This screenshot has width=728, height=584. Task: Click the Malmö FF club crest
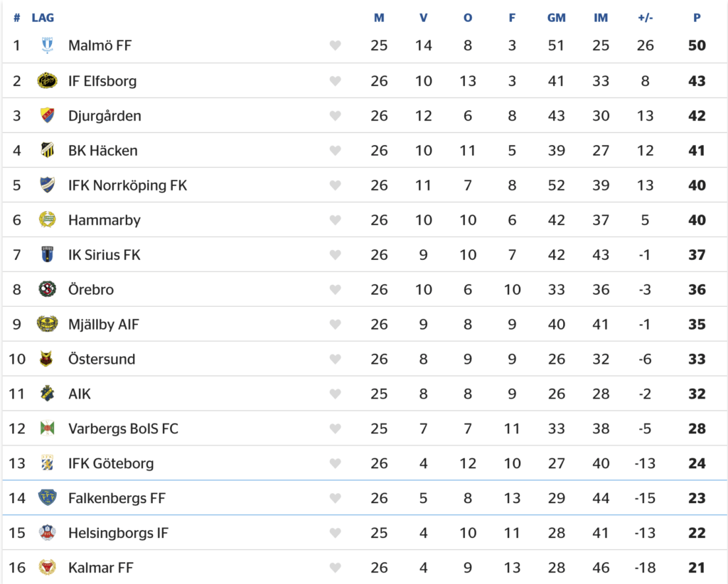(47, 45)
